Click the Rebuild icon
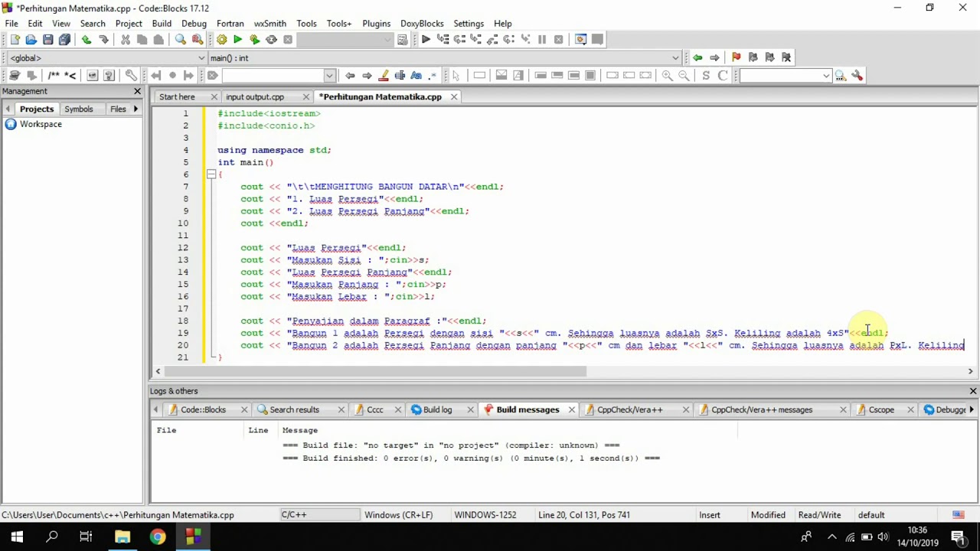Screen dimensions: 980x551 (x=271, y=40)
